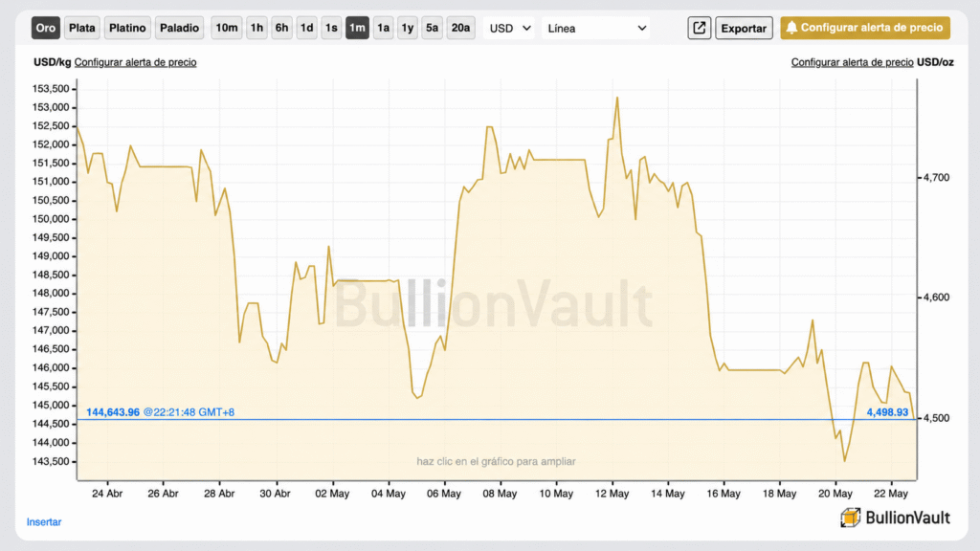Click the 150,000 value on the left axis
This screenshot has height=551, width=980.
pos(51,219)
